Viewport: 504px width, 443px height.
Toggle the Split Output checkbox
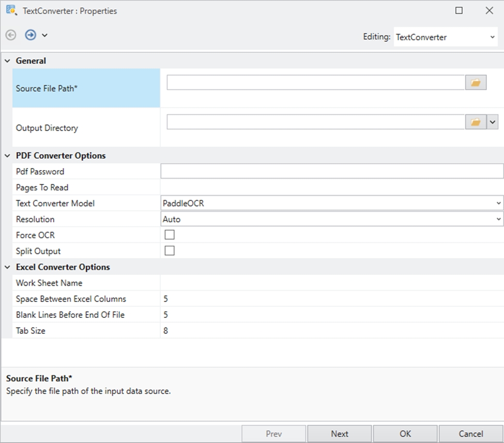pos(170,251)
